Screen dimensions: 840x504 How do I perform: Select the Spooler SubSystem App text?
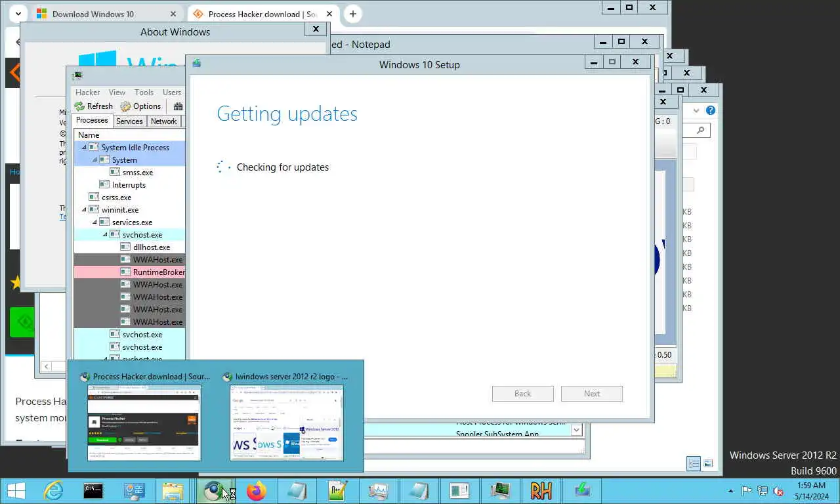pos(497,434)
